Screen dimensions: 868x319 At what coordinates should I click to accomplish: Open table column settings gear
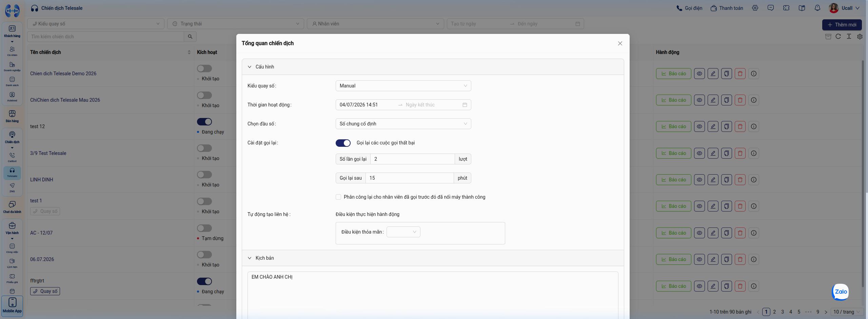pyautogui.click(x=860, y=36)
